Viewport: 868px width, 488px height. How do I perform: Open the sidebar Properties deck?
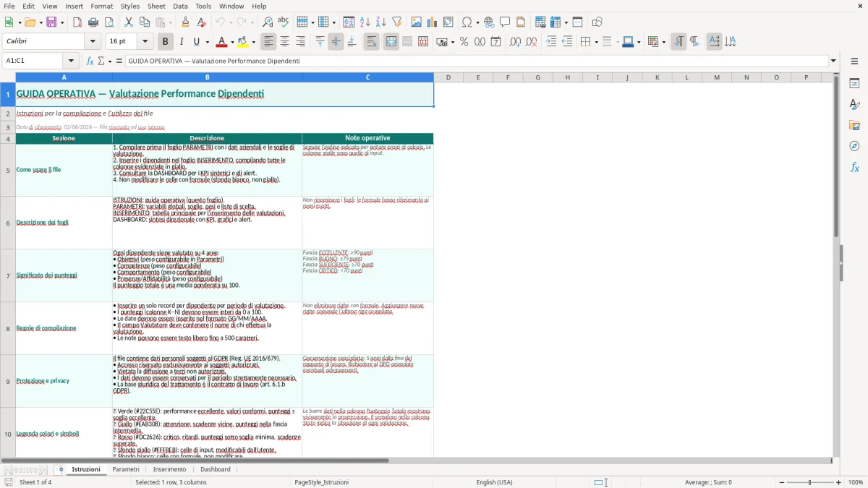[854, 83]
